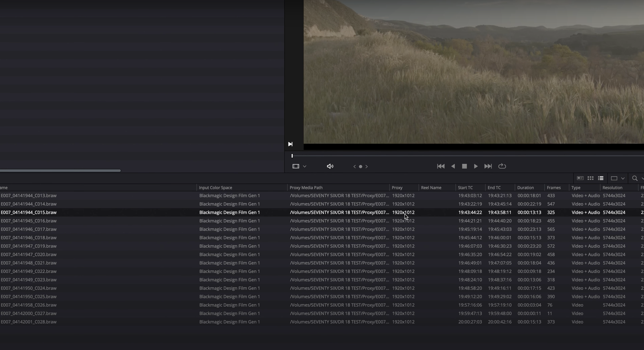The height and width of the screenshot is (350, 644).
Task: Skip to the last frame
Action: [x=488, y=166]
